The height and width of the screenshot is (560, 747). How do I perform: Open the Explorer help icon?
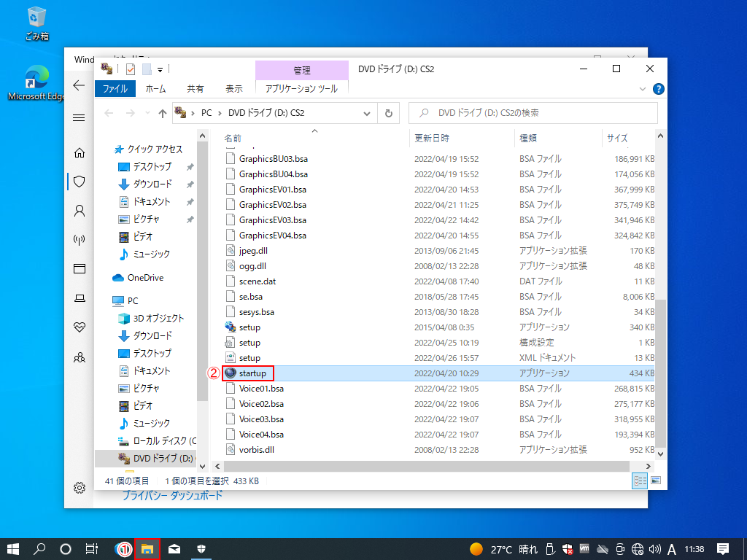[x=658, y=89]
